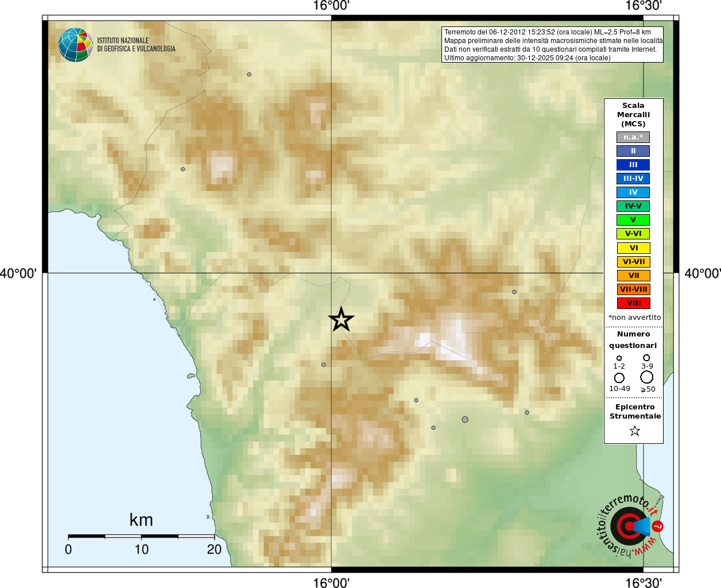Select the green V intensity swatch
This screenshot has height=588, width=721.
tap(633, 220)
